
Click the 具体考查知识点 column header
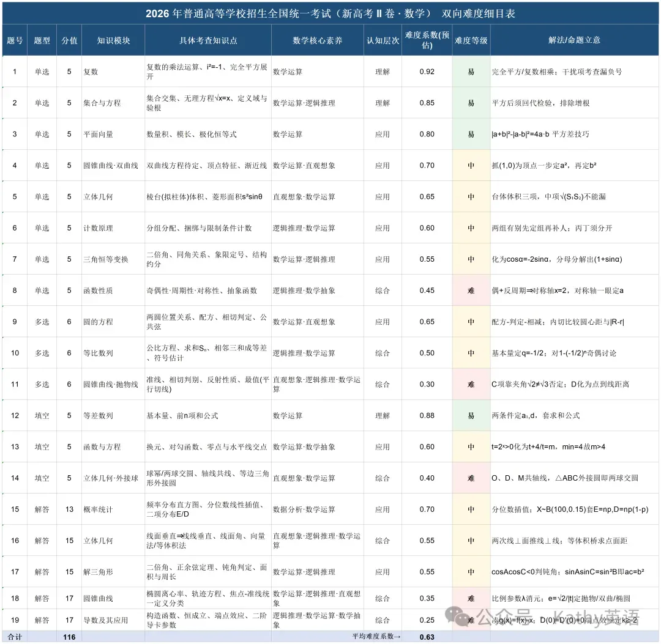[208, 40]
